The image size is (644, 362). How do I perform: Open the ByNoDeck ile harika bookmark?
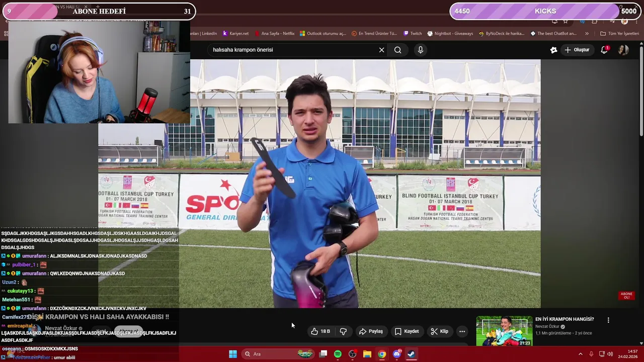(x=502, y=34)
